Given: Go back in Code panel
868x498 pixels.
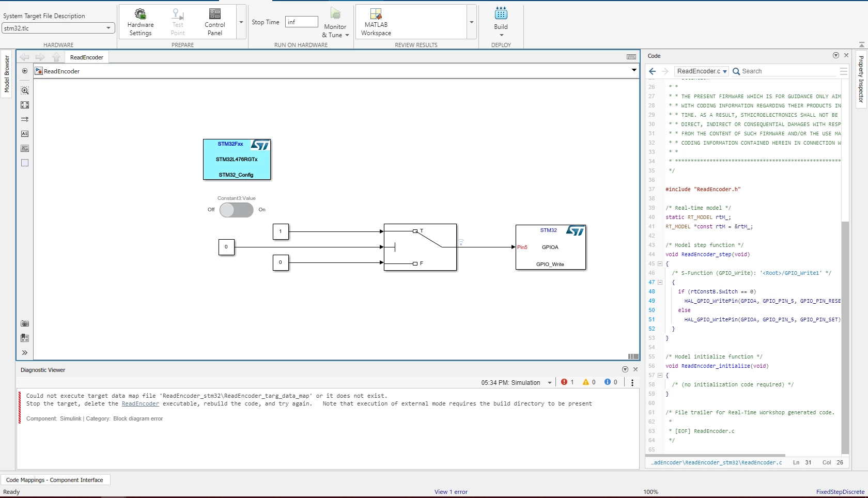Looking at the screenshot, I should pos(652,71).
